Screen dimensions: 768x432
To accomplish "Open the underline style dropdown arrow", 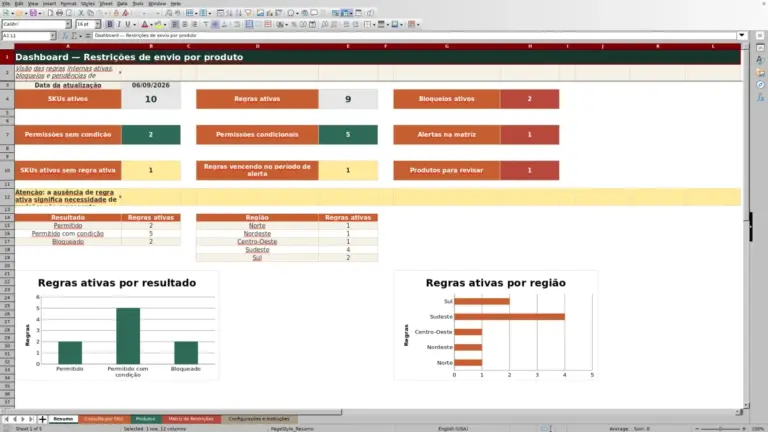I will (x=134, y=24).
